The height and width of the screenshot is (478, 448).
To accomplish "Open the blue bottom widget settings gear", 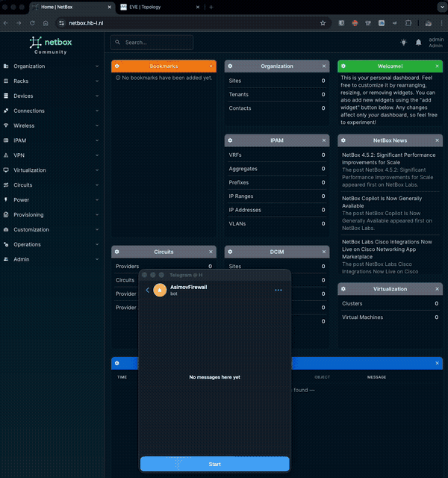I will click(x=117, y=364).
